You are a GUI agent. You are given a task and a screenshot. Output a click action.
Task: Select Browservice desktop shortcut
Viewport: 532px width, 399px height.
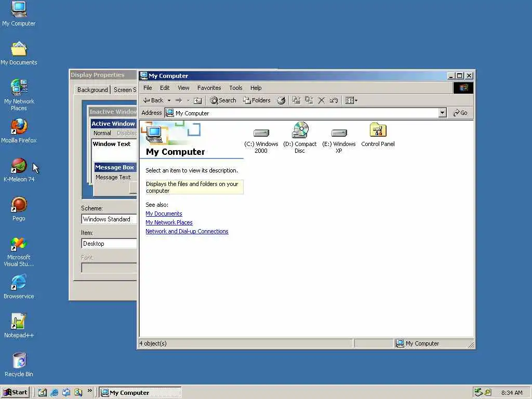tap(19, 287)
